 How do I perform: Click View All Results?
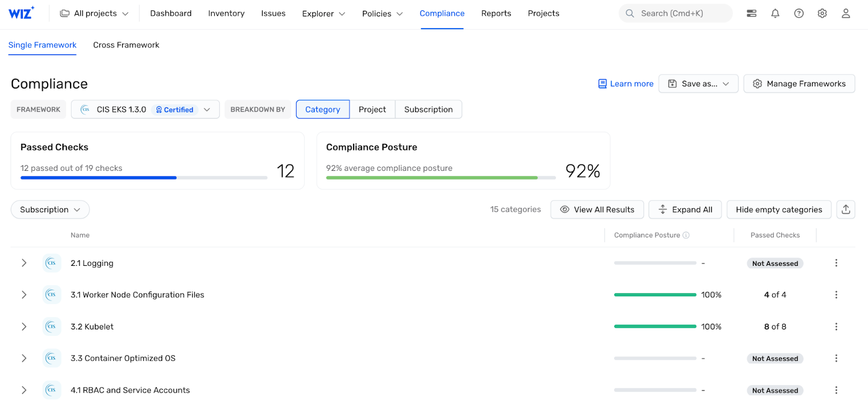(597, 209)
